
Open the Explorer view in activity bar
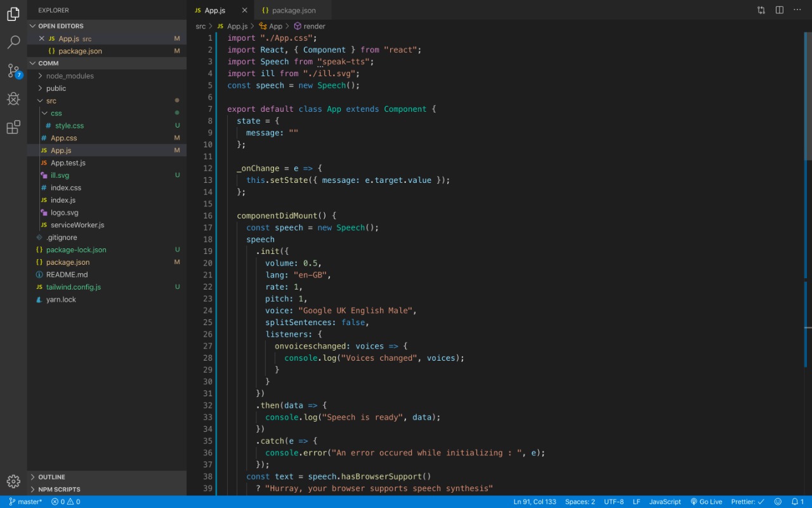13,14
